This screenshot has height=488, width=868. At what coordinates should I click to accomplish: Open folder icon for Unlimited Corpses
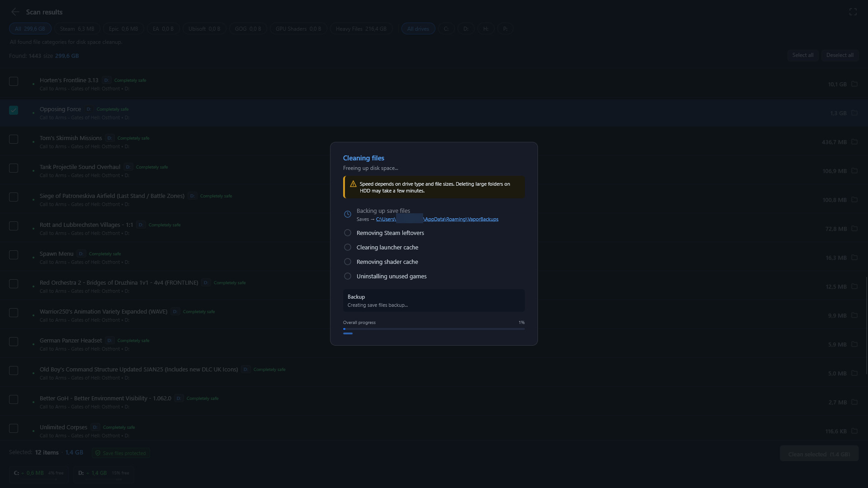(x=854, y=431)
